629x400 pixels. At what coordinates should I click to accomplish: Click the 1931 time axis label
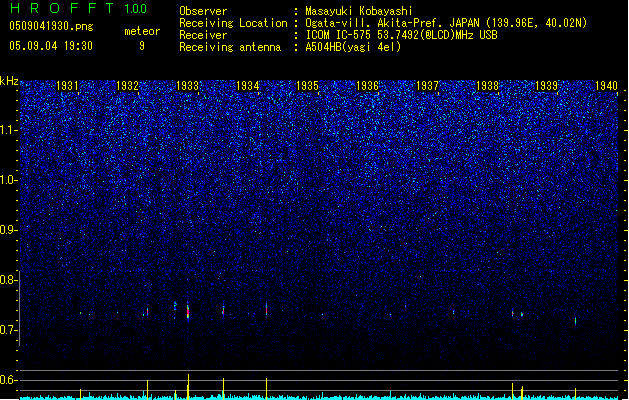(x=67, y=85)
